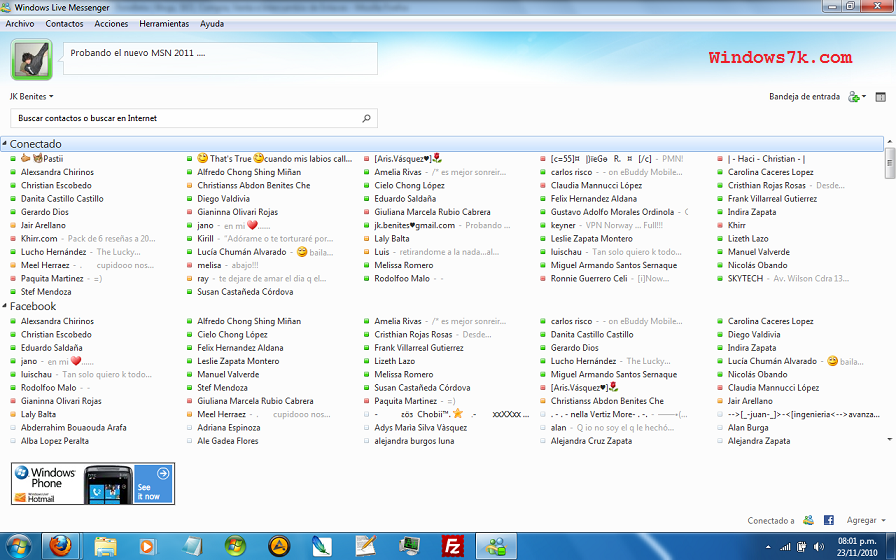Select contact Khirr.com
896x560 pixels.
pos(39,238)
